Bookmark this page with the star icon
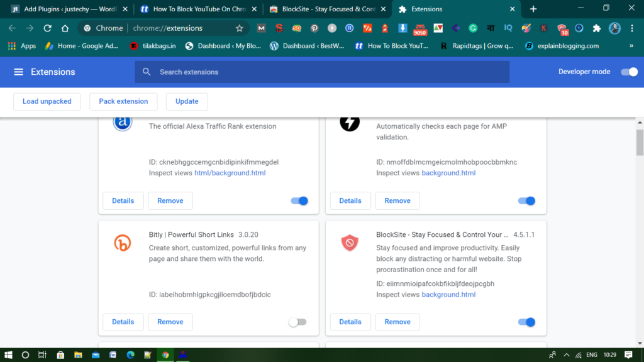Image resolution: width=644 pixels, height=362 pixels. click(x=240, y=28)
